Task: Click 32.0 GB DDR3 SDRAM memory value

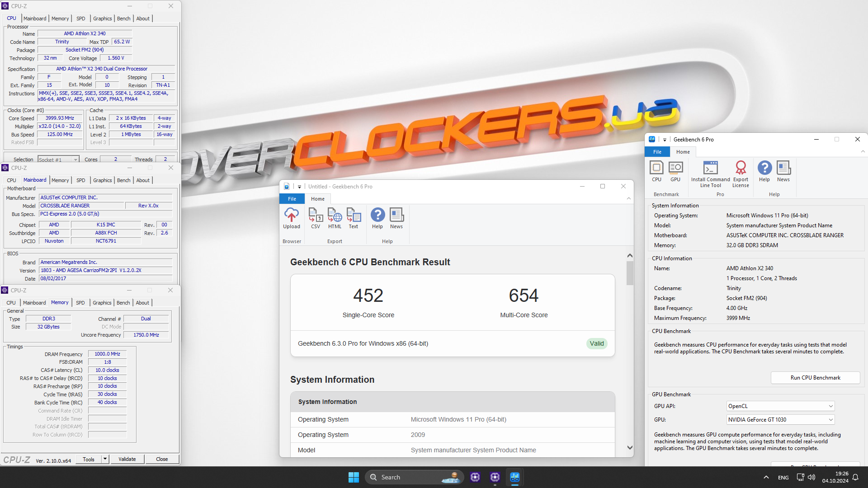Action: tap(752, 245)
